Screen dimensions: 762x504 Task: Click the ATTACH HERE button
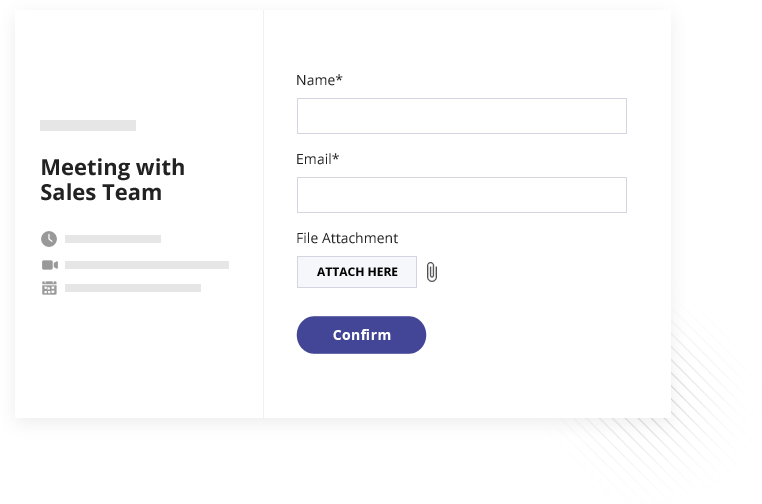point(357,272)
